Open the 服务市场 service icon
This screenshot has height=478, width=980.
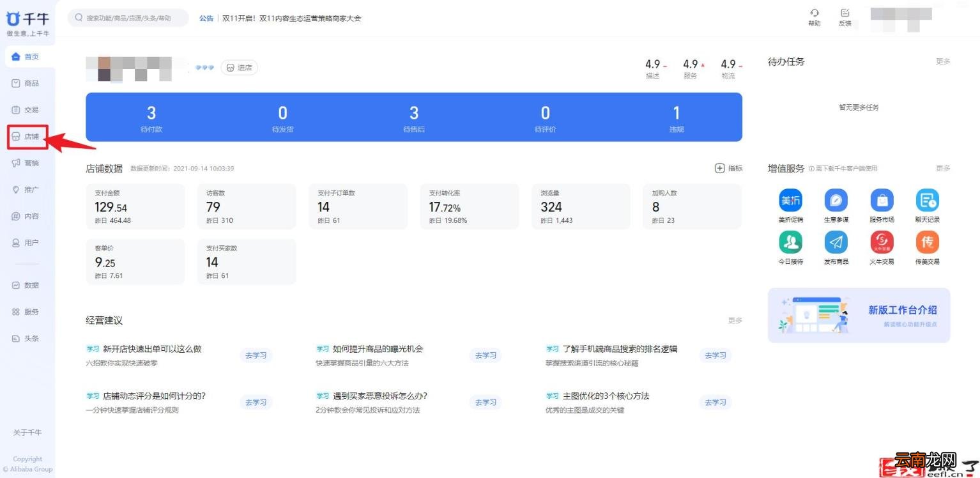coord(882,201)
